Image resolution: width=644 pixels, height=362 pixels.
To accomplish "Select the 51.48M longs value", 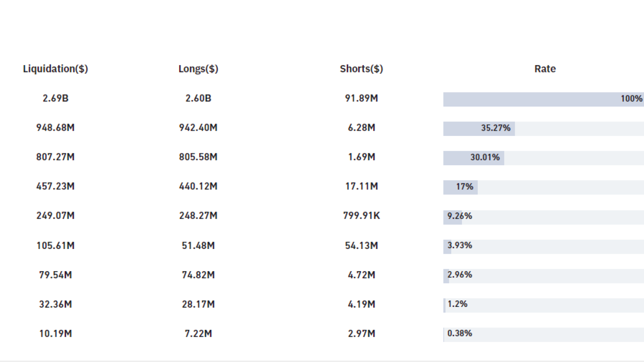I will (198, 245).
